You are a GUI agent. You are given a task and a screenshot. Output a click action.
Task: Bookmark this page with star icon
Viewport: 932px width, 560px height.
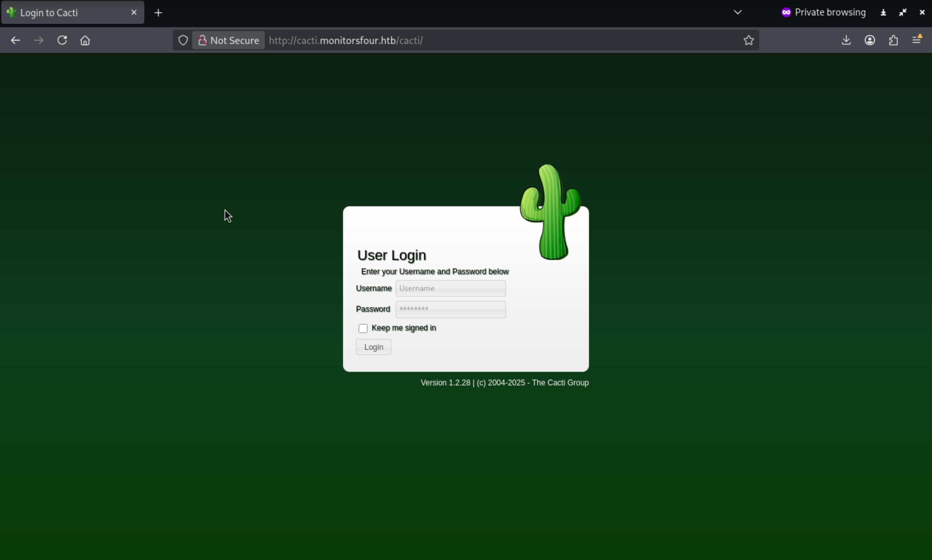click(x=749, y=40)
